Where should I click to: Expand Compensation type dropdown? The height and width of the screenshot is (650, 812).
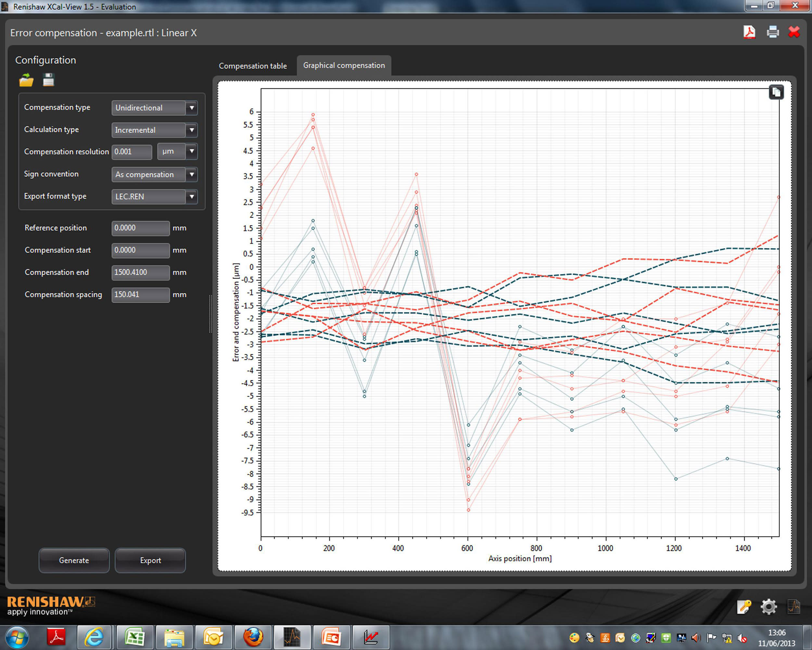coord(192,108)
